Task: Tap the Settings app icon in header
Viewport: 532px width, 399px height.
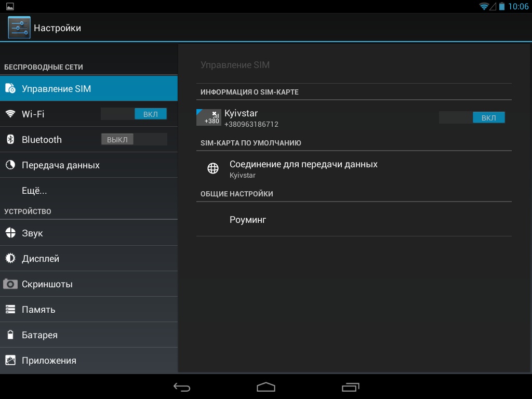Action: (x=19, y=28)
